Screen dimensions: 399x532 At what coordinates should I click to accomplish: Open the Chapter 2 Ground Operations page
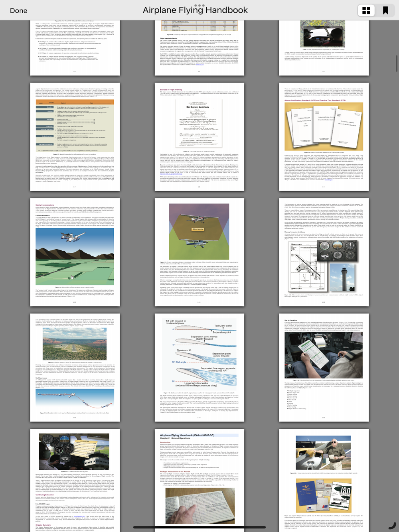[199, 480]
